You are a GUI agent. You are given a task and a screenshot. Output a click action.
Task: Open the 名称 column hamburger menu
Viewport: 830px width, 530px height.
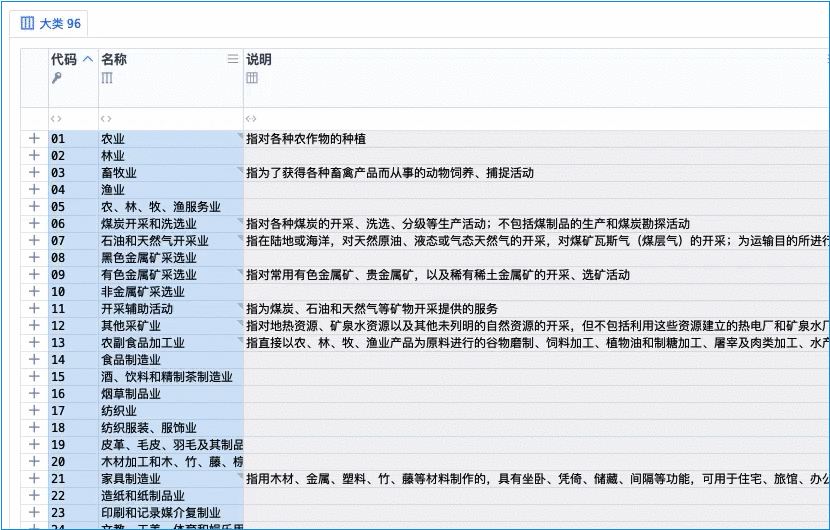[x=233, y=59]
